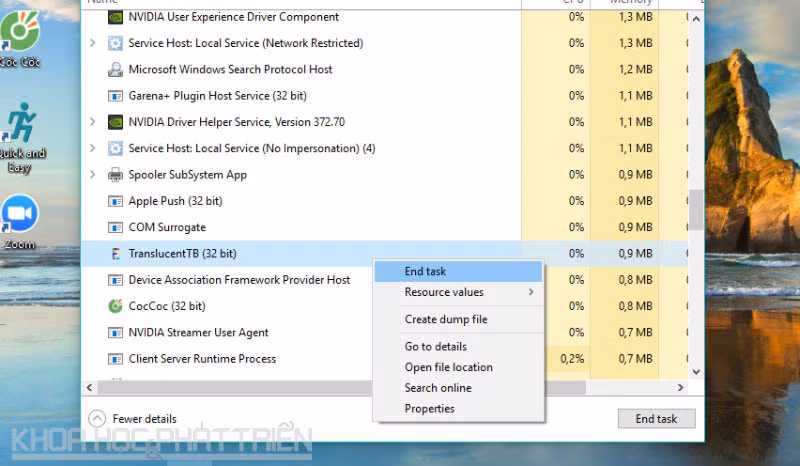This screenshot has height=466, width=800.
Task: Click Microsoft Windows Search Protocol Host icon
Action: pos(115,70)
